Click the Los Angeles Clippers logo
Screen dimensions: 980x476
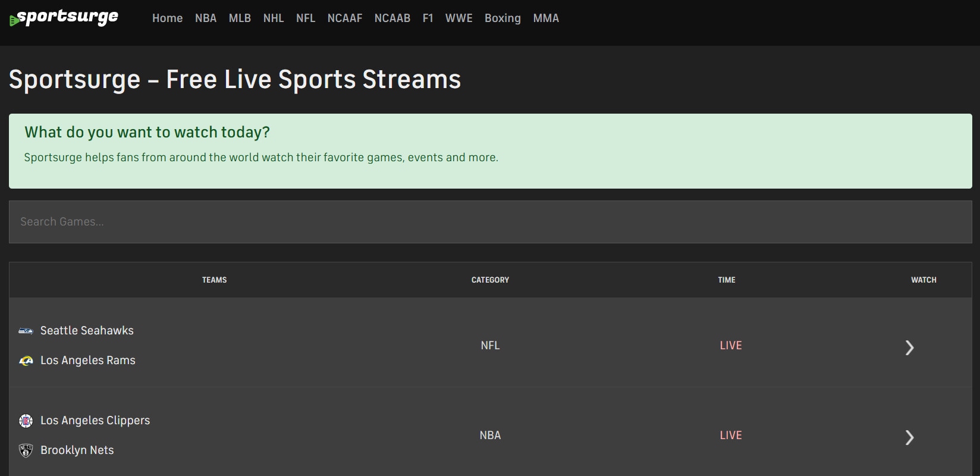point(26,421)
